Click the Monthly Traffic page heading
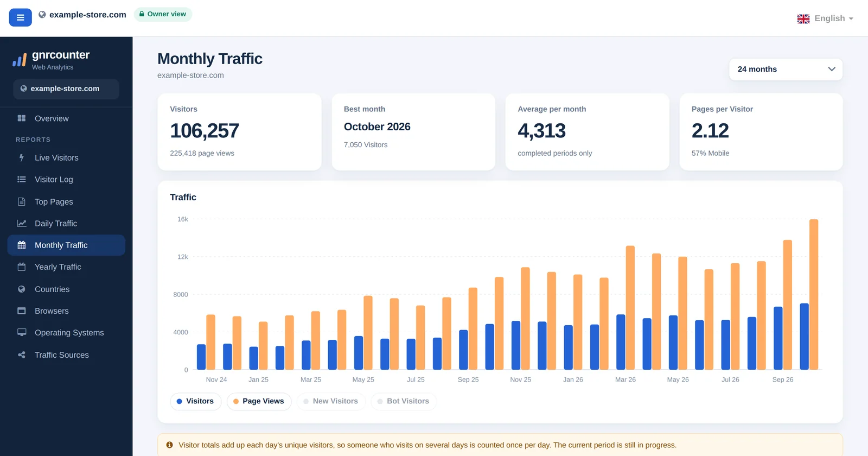Image resolution: width=868 pixels, height=456 pixels. coord(210,59)
